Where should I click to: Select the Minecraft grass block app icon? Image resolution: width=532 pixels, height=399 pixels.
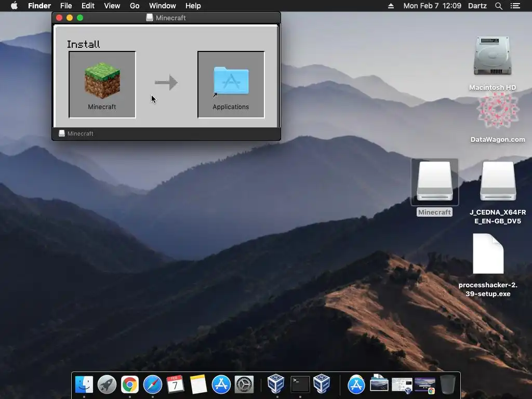[x=102, y=81]
